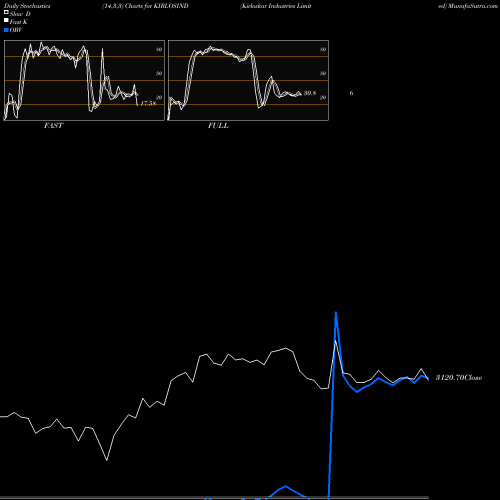
Task: Click the 'OBV' legend label
Action: tap(16, 30)
